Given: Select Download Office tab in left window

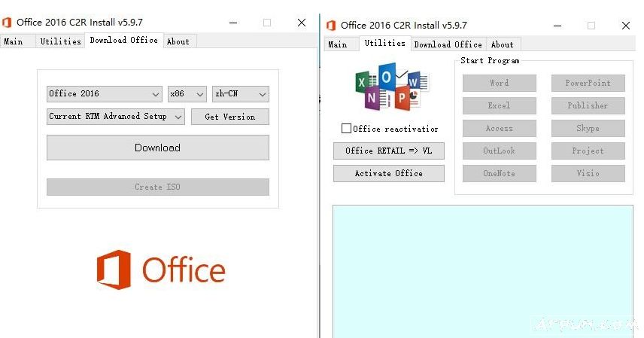Looking at the screenshot, I should coord(124,41).
